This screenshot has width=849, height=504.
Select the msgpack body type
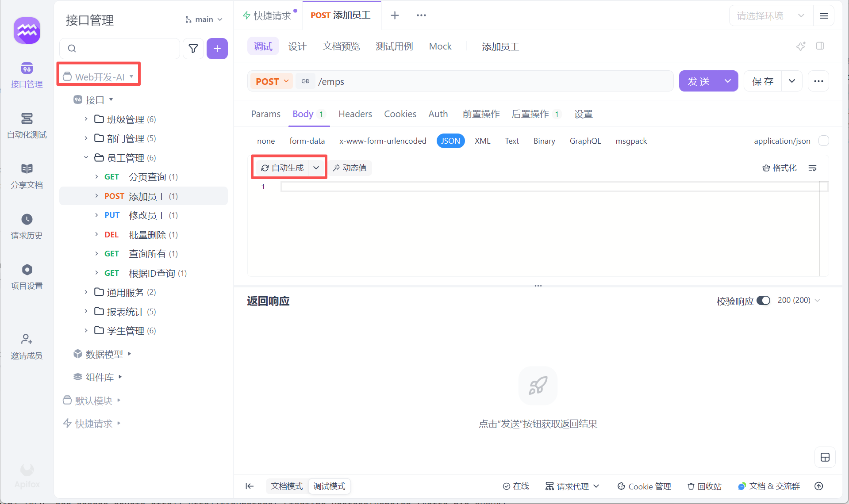pyautogui.click(x=631, y=141)
